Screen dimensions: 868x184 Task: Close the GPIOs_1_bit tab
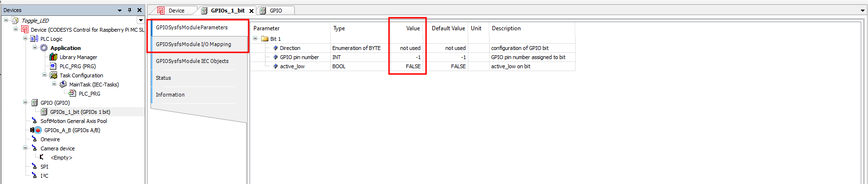click(x=252, y=11)
